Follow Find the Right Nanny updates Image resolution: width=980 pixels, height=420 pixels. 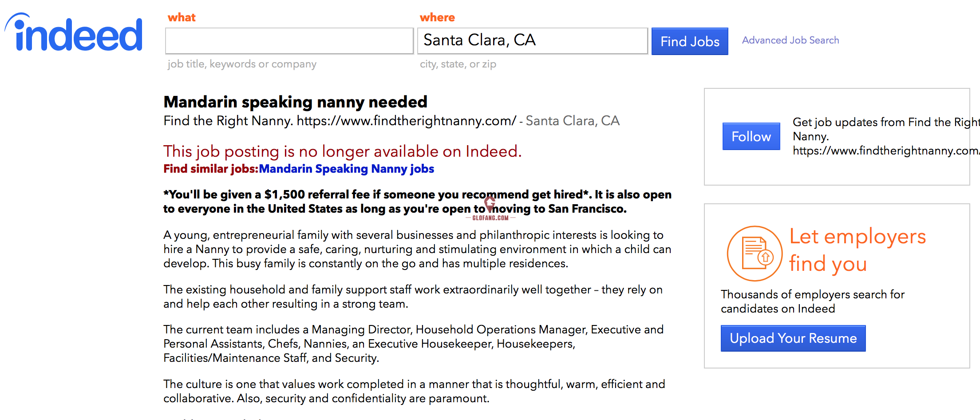(751, 136)
